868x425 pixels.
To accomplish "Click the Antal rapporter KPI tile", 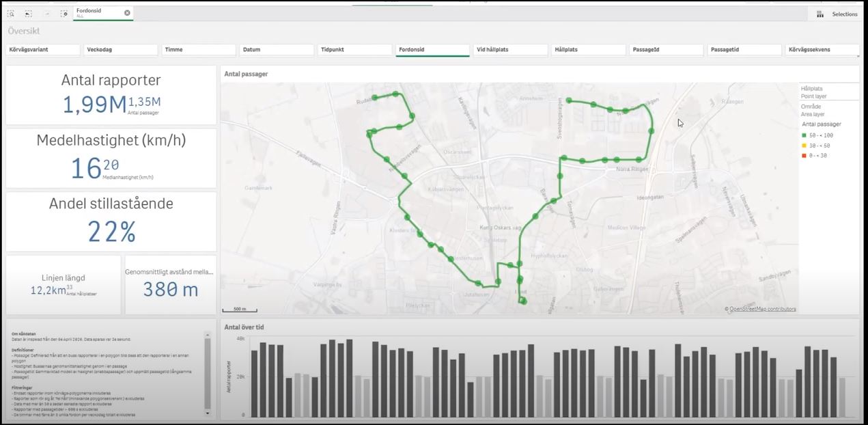I will point(111,96).
